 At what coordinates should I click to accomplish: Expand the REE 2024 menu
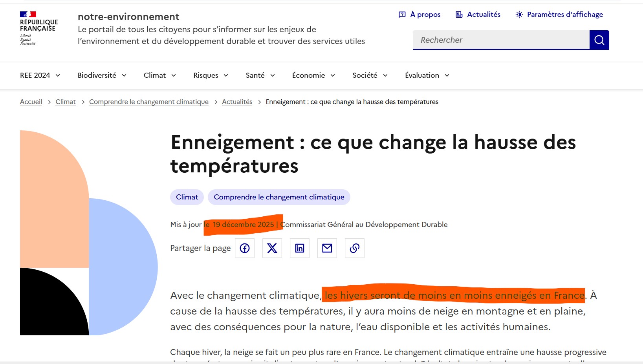[40, 75]
